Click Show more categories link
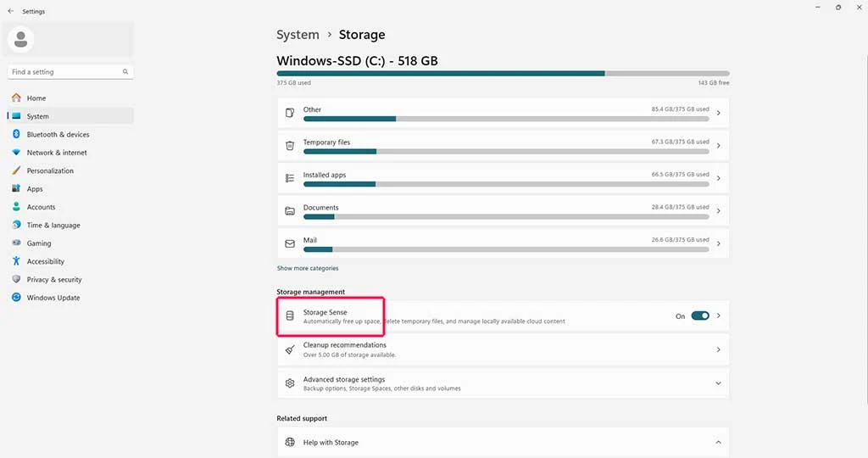The image size is (868, 458). 307,268
